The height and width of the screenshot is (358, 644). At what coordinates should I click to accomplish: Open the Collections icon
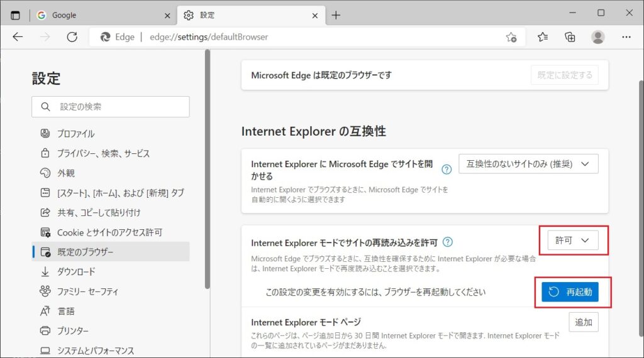(x=570, y=37)
